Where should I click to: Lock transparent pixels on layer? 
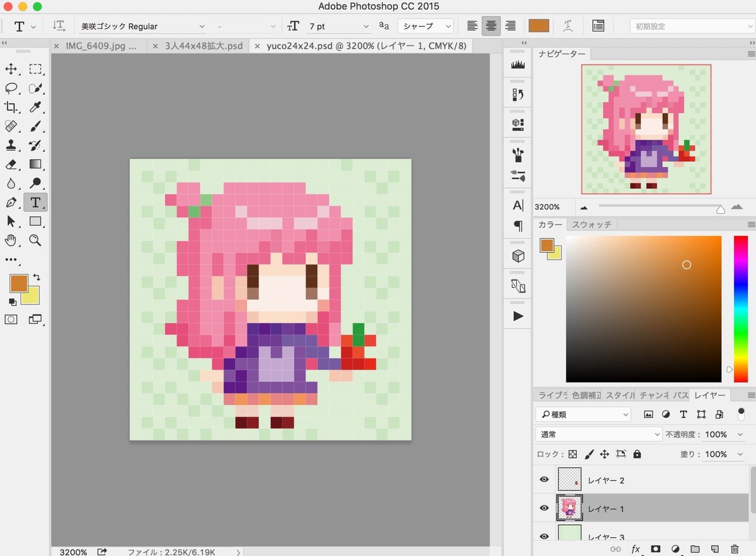[x=572, y=454]
